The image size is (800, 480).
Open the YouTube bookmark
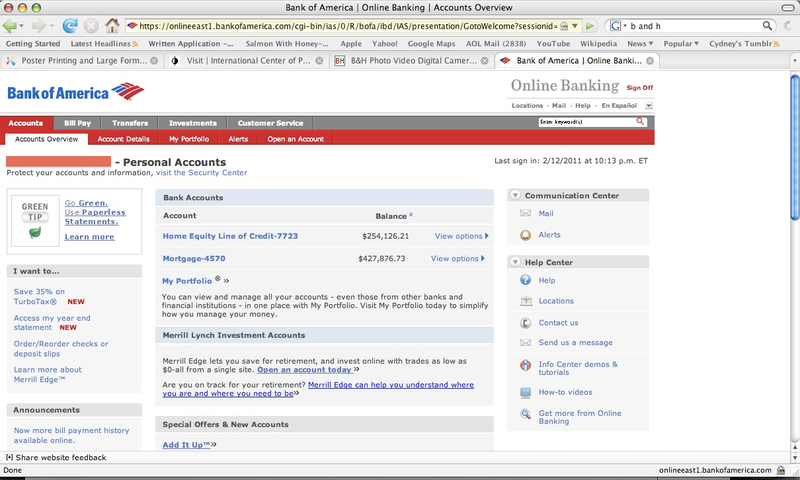tap(553, 44)
